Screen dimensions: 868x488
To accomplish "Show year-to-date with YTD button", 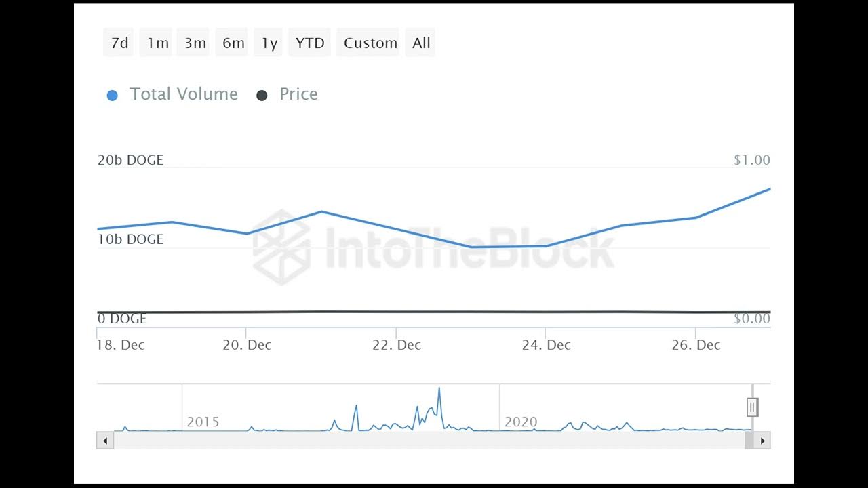I will pos(310,43).
